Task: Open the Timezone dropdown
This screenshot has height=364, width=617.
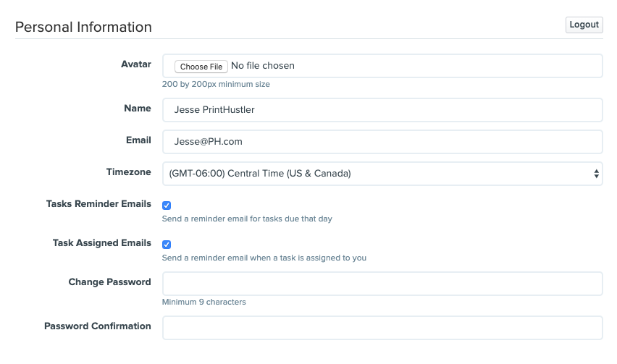Action: coord(382,174)
